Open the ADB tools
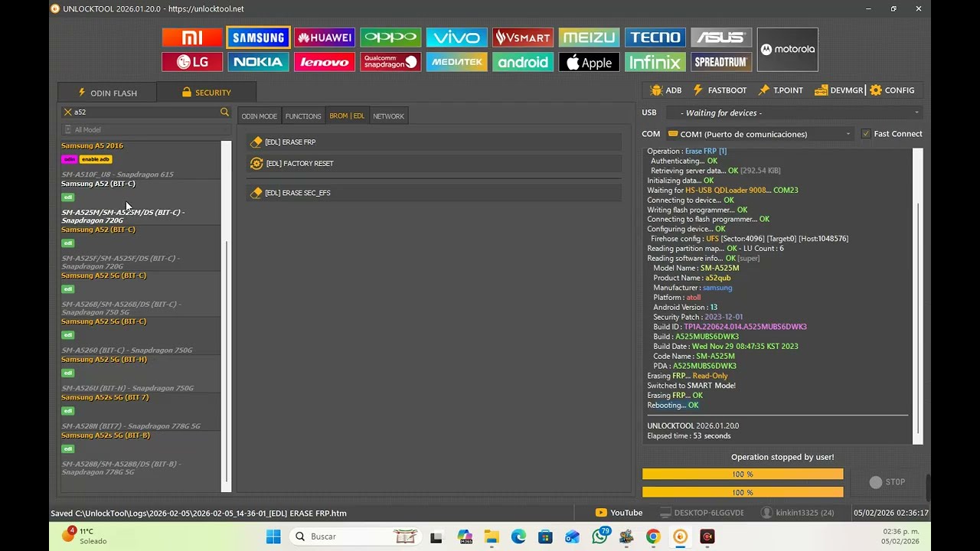This screenshot has width=980, height=551. coord(665,90)
